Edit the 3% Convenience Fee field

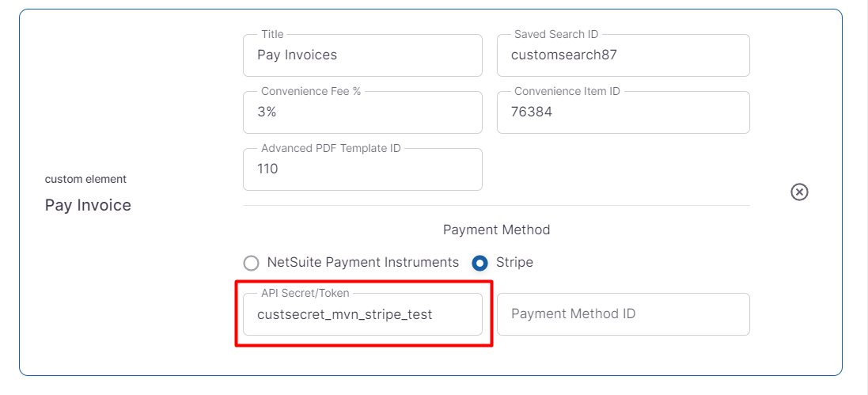click(x=362, y=112)
